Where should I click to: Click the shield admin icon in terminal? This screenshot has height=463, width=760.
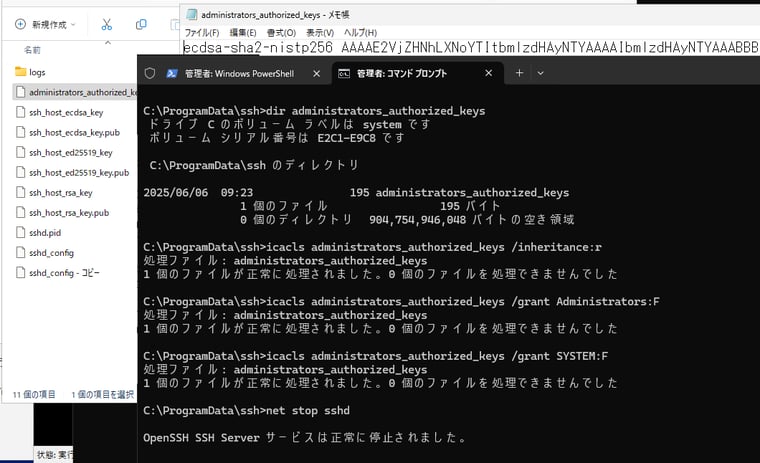click(x=150, y=73)
